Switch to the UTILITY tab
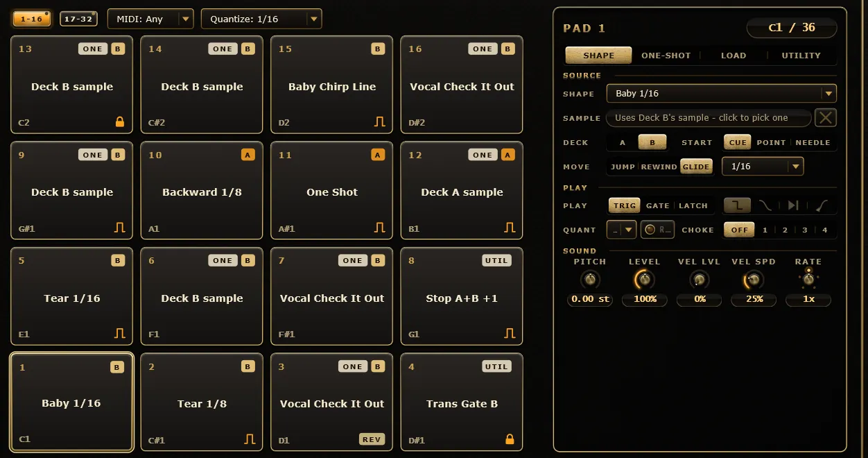The image size is (868, 458). (x=801, y=56)
